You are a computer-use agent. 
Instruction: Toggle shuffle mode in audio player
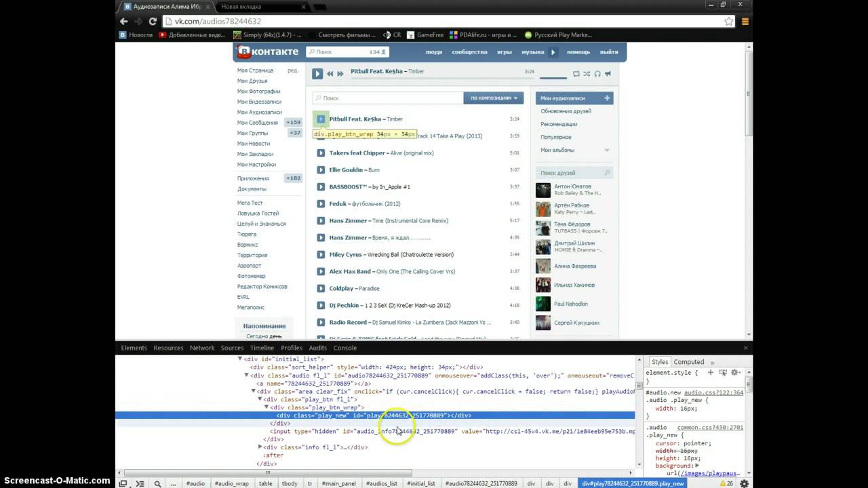(x=587, y=73)
